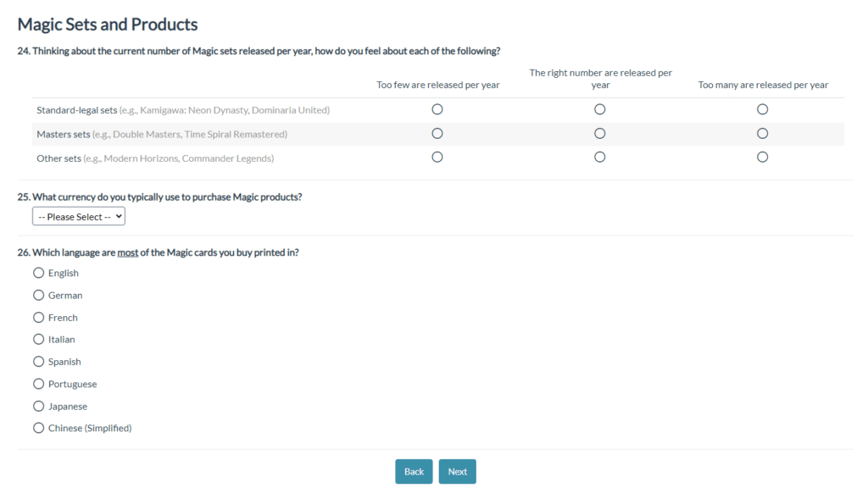Select English as card language
868x499 pixels.
click(38, 273)
